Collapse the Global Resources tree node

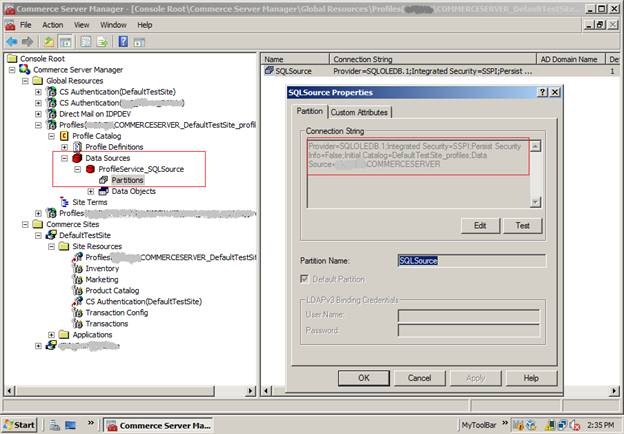pyautogui.click(x=25, y=80)
